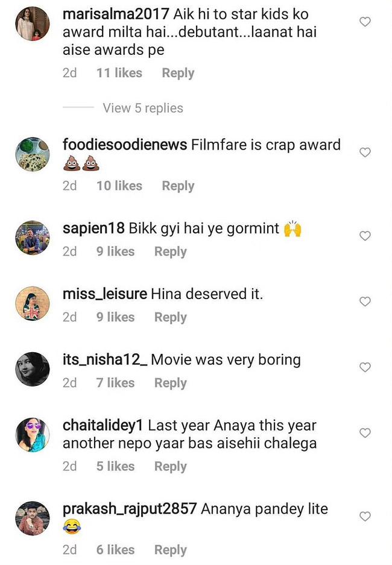Like marisalma2017's comment with the heart
392x565 pixels.
pyautogui.click(x=365, y=22)
